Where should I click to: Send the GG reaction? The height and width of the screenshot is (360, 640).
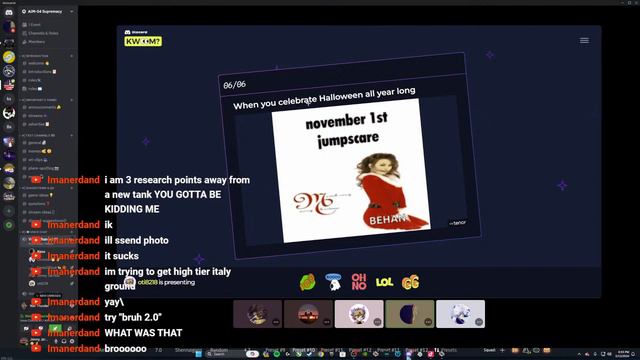point(410,282)
